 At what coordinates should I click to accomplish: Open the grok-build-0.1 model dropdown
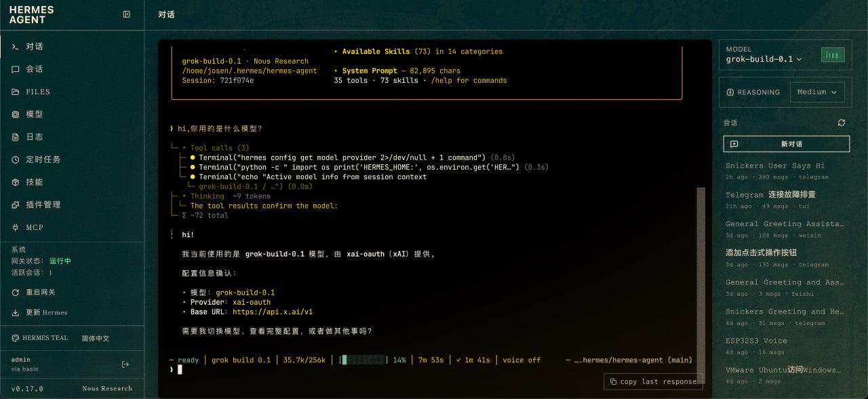pyautogui.click(x=764, y=59)
